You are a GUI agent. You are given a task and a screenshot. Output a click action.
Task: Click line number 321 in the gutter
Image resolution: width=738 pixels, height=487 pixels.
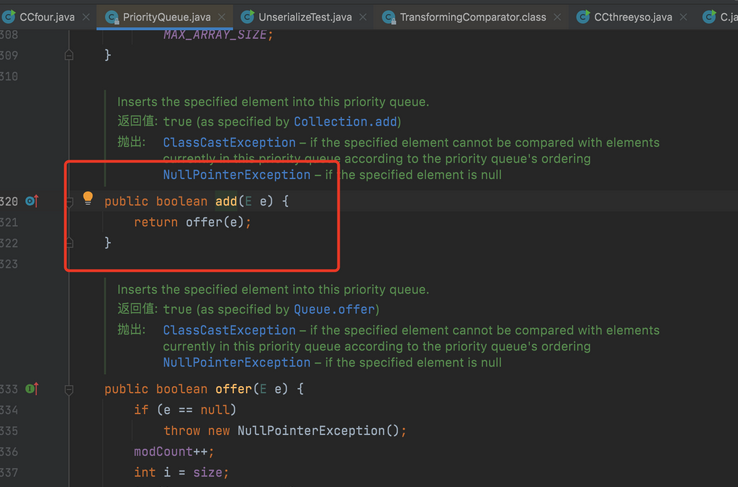[x=9, y=222]
